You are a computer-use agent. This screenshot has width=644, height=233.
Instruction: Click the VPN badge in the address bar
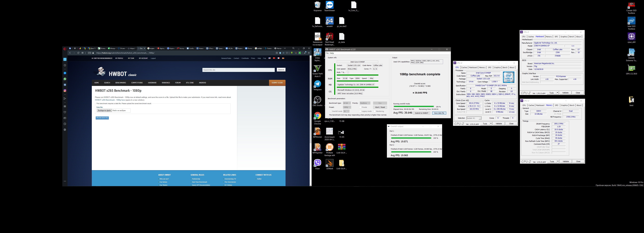point(89,53)
